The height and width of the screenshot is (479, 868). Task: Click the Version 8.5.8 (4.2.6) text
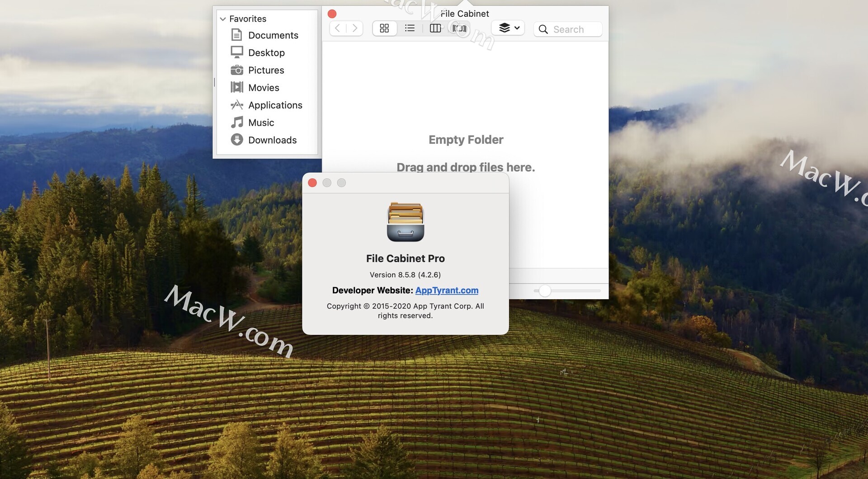click(x=405, y=274)
